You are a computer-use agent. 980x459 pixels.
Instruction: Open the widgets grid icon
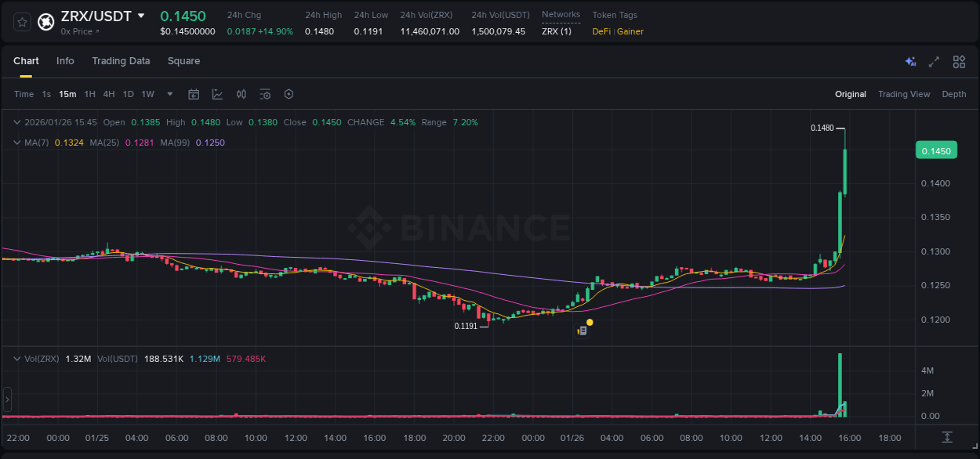tap(958, 61)
